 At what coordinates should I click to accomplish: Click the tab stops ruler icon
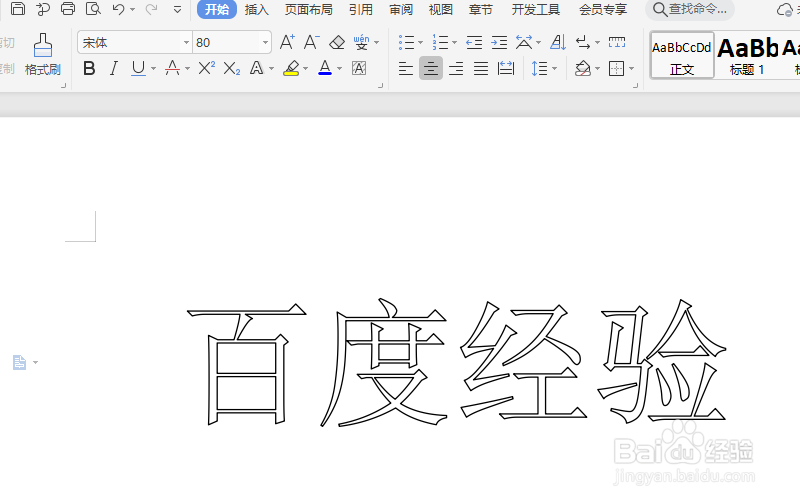(x=617, y=42)
